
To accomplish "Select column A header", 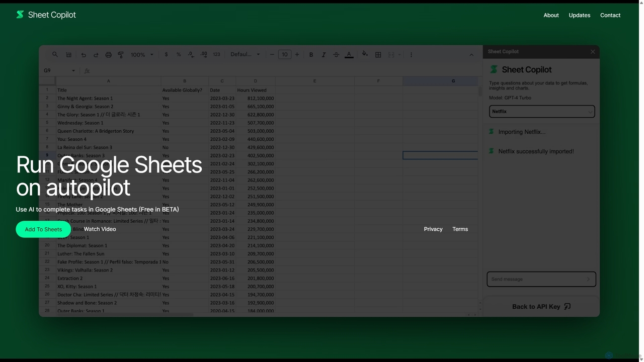I will click(108, 81).
